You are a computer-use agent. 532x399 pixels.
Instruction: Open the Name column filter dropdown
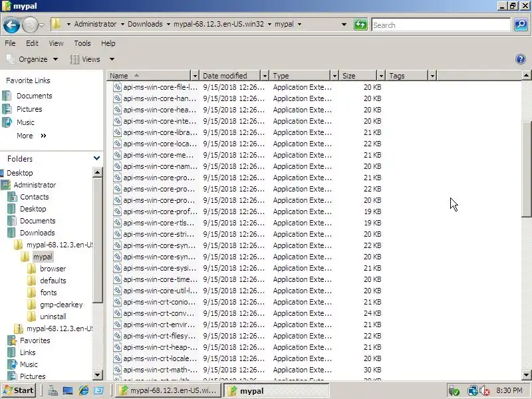coord(195,76)
